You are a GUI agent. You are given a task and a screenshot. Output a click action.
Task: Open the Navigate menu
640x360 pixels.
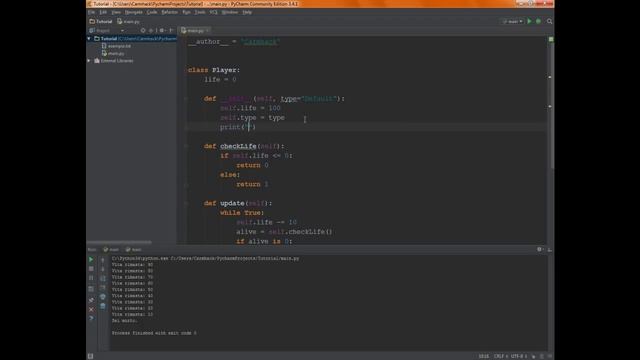[133, 12]
